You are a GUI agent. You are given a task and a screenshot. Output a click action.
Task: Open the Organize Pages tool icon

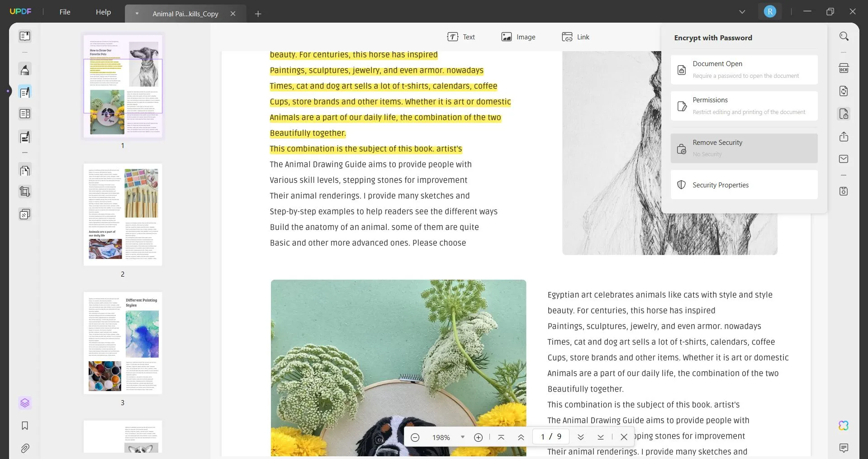tap(25, 170)
